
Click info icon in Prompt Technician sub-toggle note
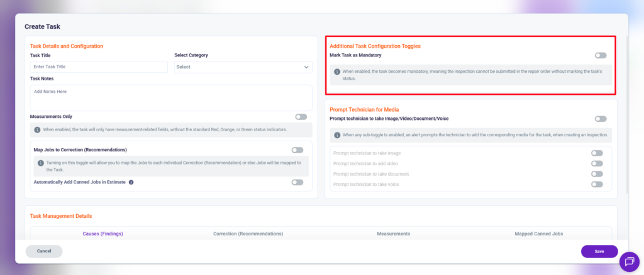click(x=337, y=135)
